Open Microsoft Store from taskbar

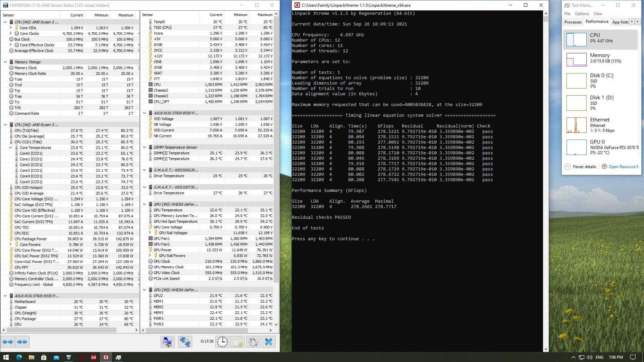pyautogui.click(x=44, y=357)
